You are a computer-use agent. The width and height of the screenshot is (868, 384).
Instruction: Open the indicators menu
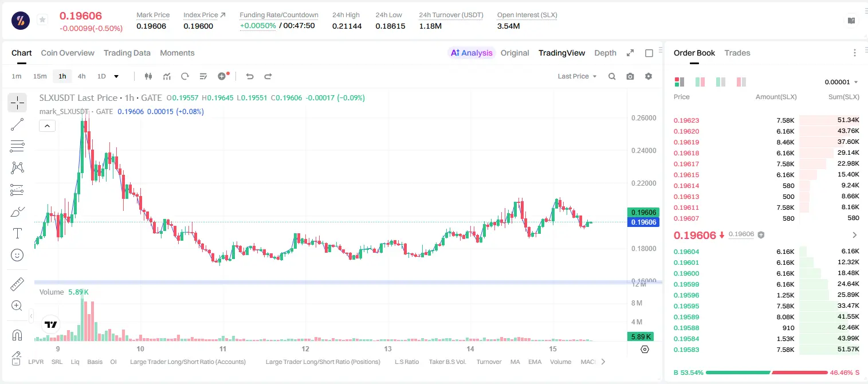coord(167,76)
